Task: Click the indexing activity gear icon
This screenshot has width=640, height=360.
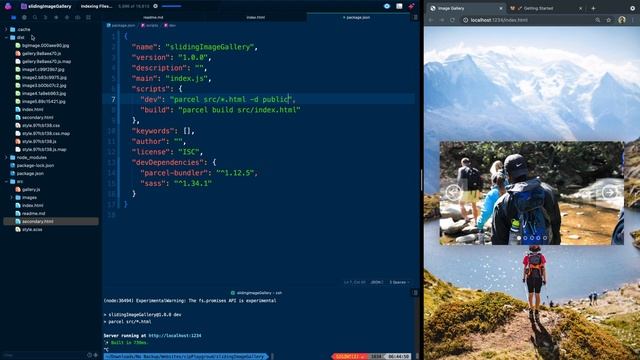Action: (156, 6)
